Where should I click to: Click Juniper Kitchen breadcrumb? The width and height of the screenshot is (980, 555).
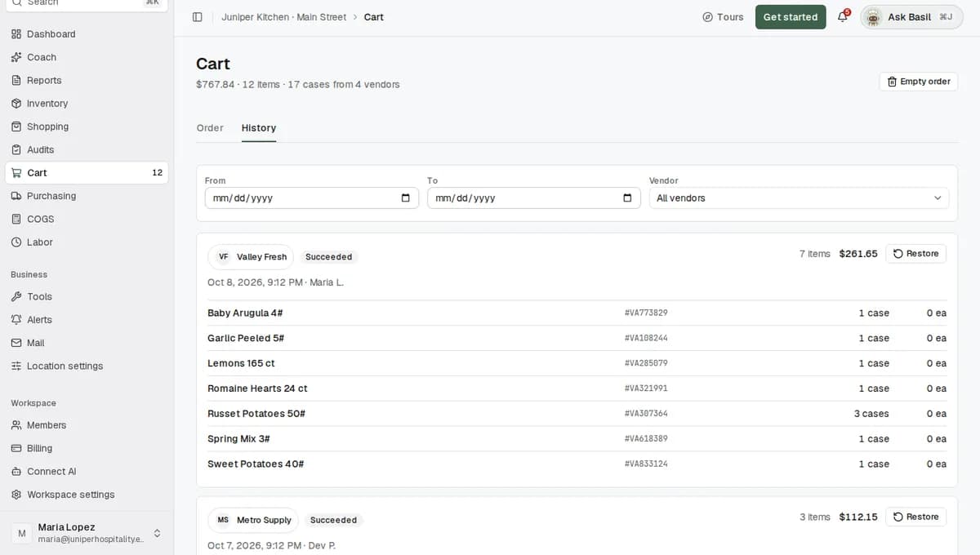pyautogui.click(x=283, y=17)
